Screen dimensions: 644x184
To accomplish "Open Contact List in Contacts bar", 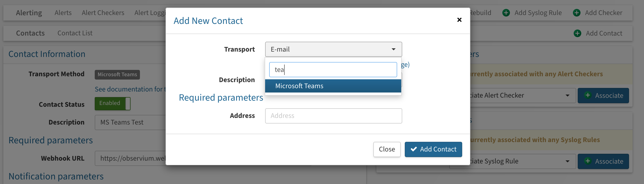I will pos(75,33).
